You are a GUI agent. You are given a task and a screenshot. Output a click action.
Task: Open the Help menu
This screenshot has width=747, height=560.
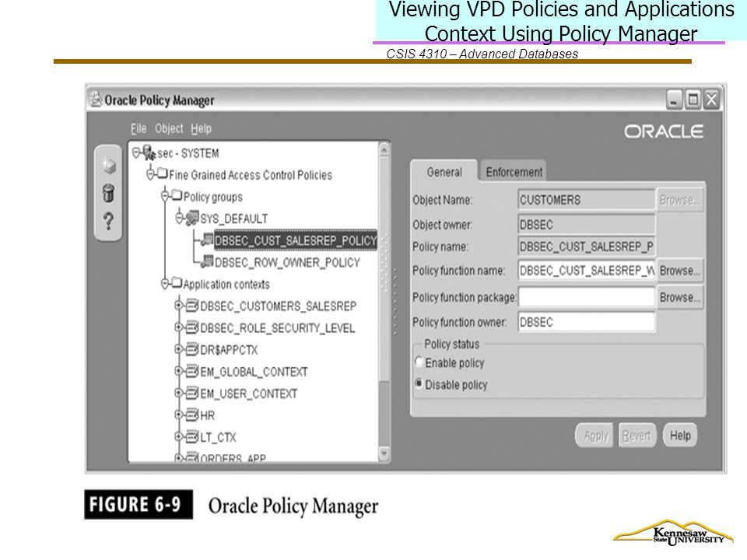[x=201, y=128]
